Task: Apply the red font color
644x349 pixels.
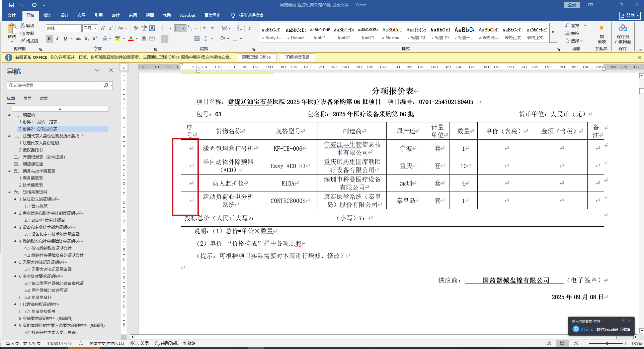Action: click(x=131, y=39)
